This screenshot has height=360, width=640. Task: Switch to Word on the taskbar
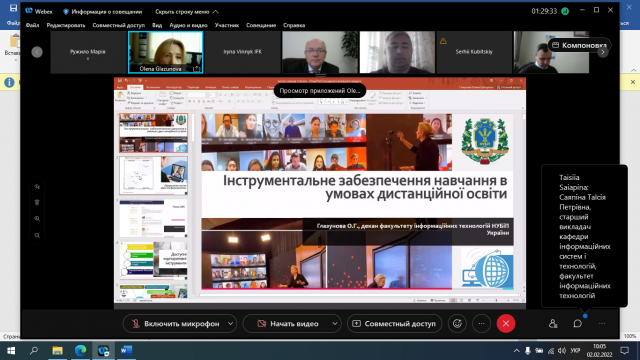pyautogui.click(x=126, y=351)
